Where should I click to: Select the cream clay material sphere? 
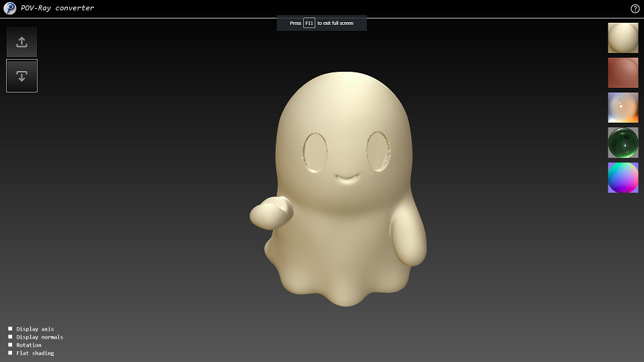pyautogui.click(x=623, y=38)
